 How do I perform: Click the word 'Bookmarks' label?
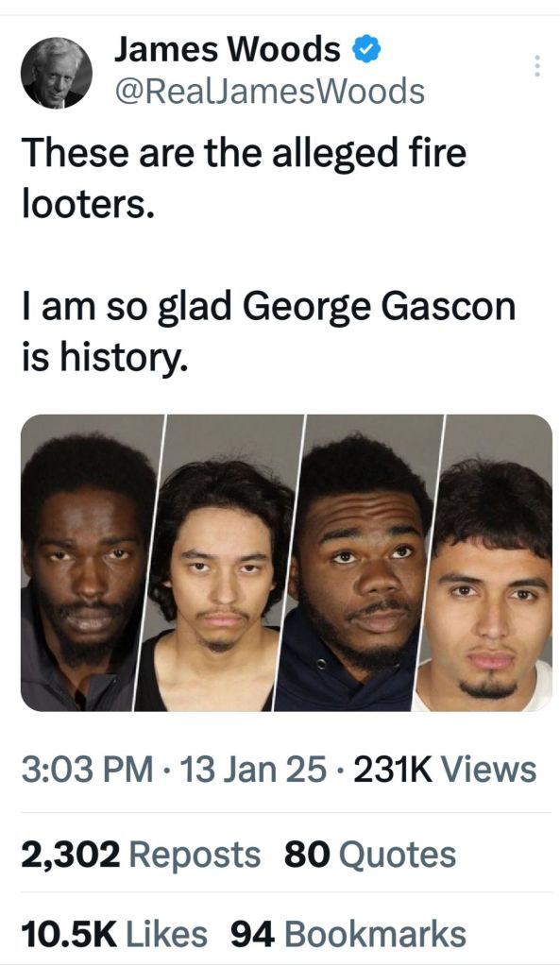(375, 934)
